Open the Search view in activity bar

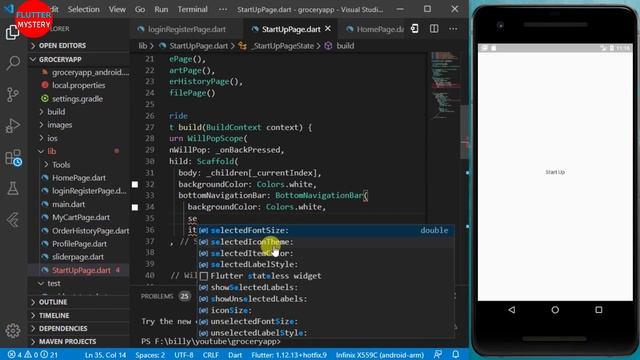pyautogui.click(x=13, y=62)
